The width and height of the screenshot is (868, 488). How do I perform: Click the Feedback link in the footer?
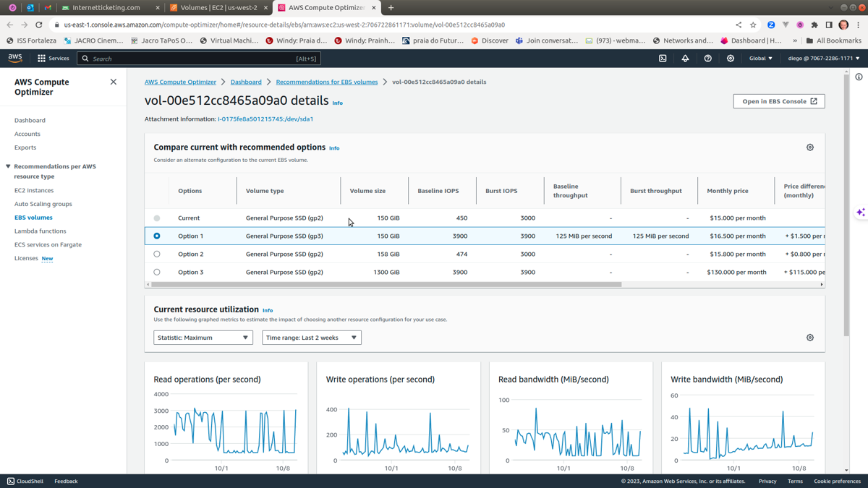(x=66, y=481)
